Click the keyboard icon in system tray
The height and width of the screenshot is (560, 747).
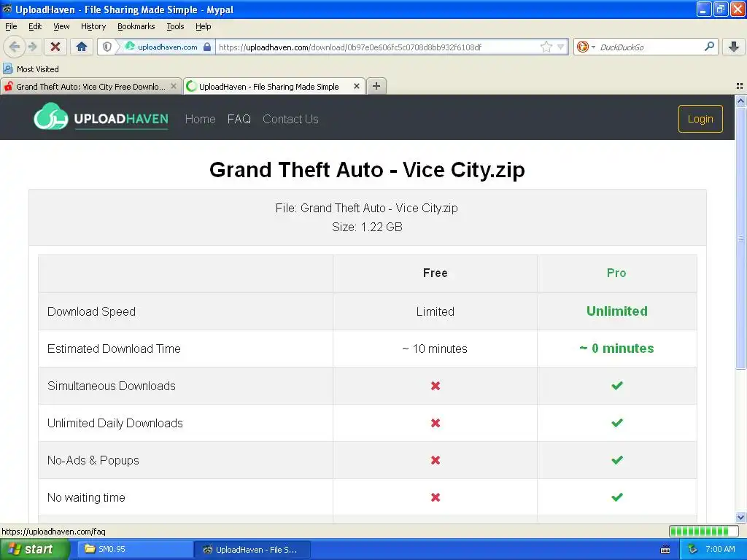[665, 550]
